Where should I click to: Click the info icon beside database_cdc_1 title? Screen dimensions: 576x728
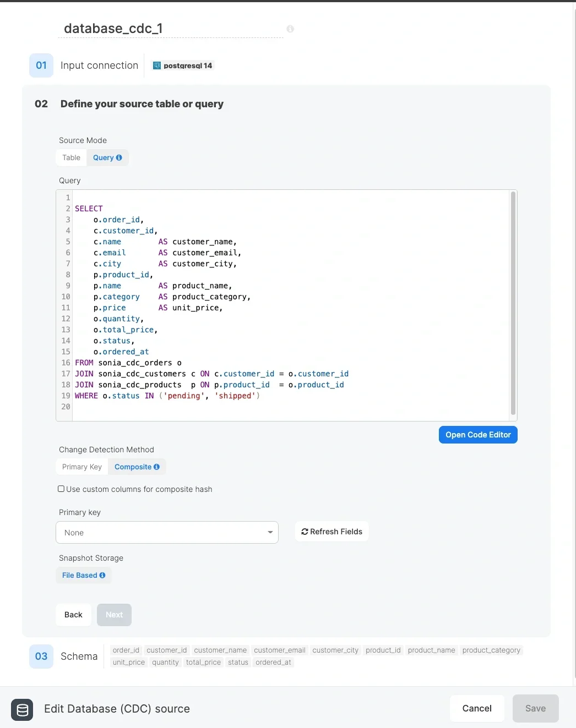[290, 29]
